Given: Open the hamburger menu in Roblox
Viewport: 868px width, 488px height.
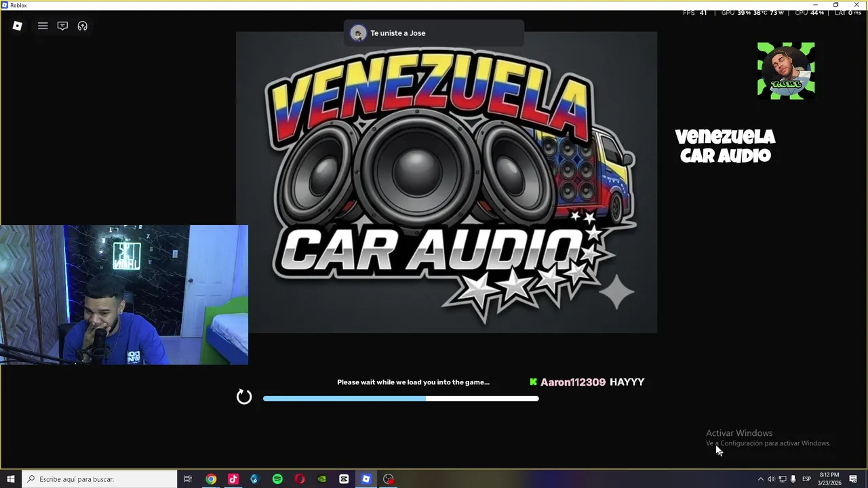Looking at the screenshot, I should [43, 26].
